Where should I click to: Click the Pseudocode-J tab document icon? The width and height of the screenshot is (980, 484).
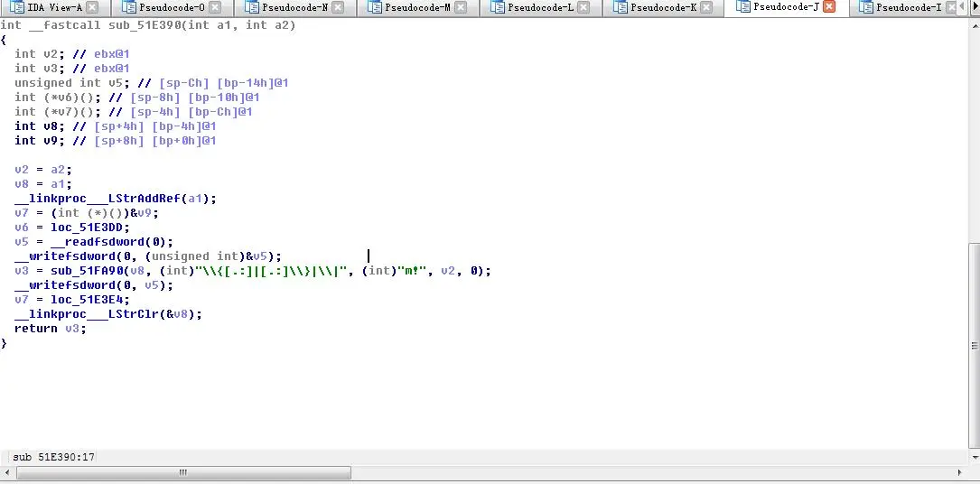coord(743,7)
